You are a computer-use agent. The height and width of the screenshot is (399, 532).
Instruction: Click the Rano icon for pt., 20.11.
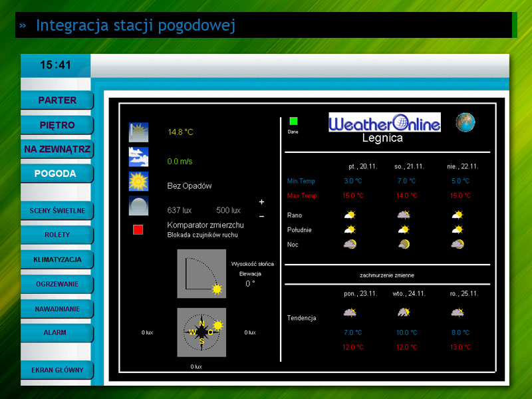coord(350,215)
